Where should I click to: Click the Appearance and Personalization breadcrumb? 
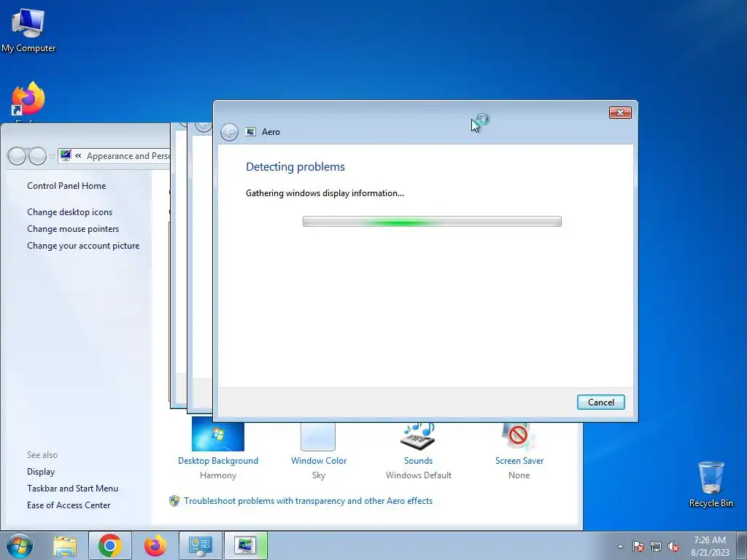(x=128, y=156)
